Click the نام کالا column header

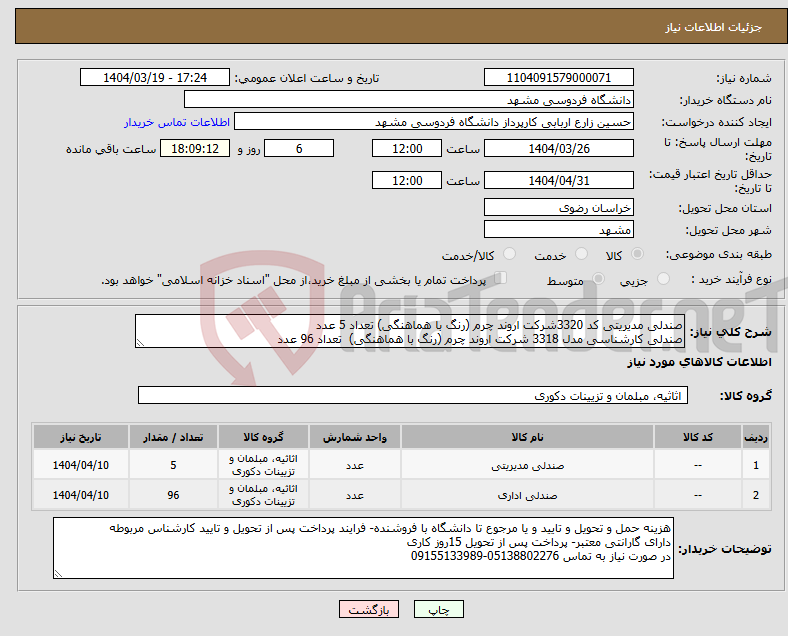(x=527, y=437)
